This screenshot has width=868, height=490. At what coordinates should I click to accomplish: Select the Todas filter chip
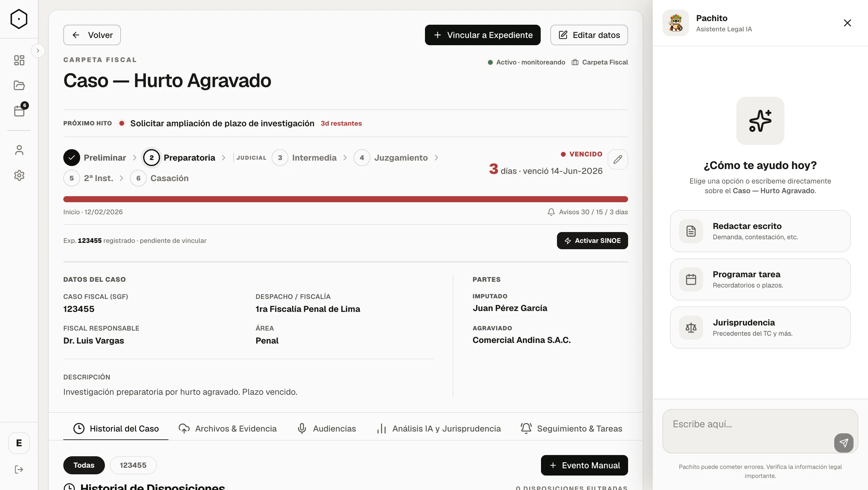84,465
